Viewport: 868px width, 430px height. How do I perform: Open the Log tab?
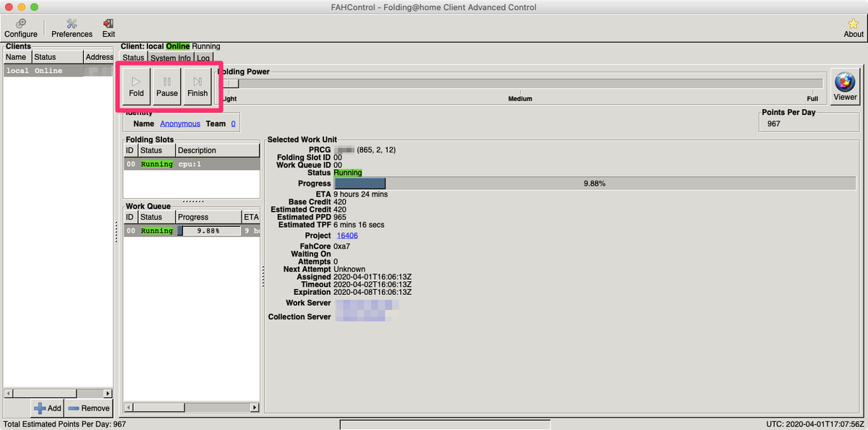coord(204,58)
